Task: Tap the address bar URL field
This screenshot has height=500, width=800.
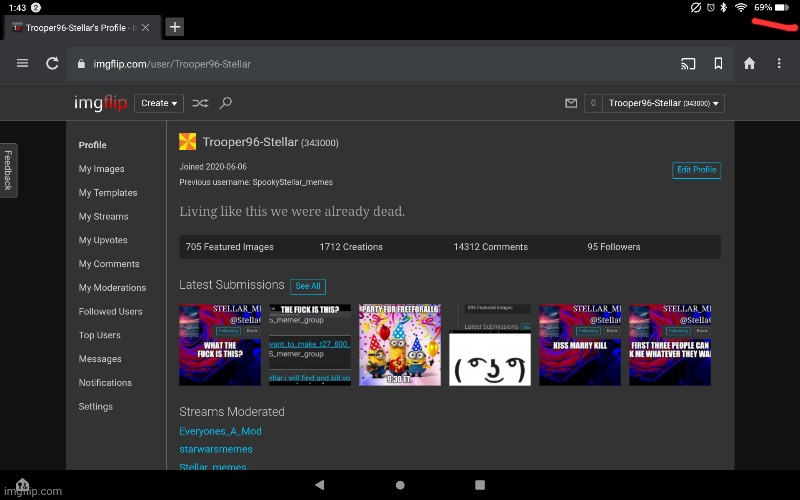Action: 401,64
